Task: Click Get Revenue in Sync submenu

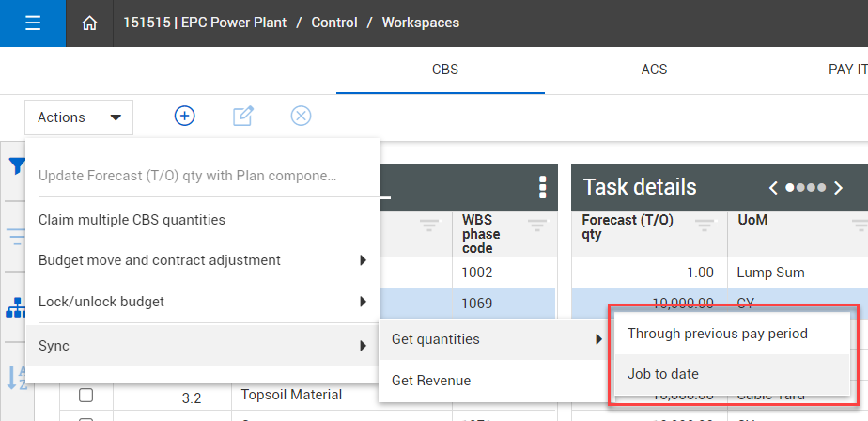Action: point(431,381)
